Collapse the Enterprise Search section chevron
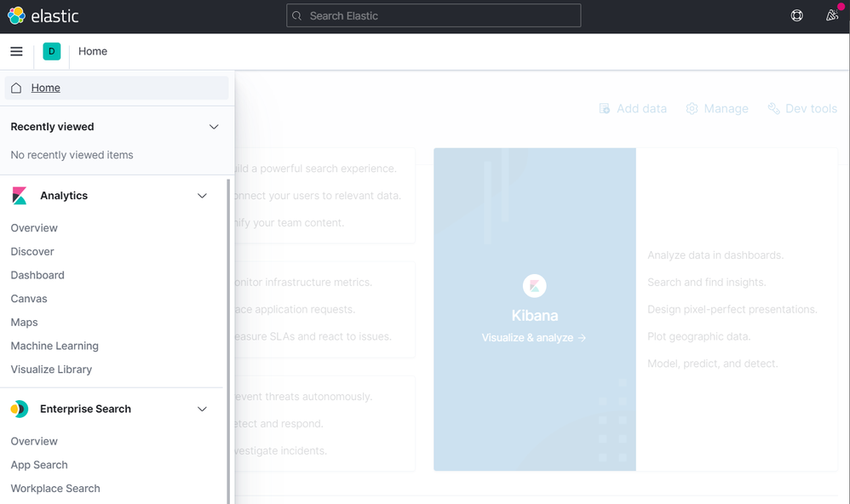Screen dimensions: 850x504 tap(202, 409)
